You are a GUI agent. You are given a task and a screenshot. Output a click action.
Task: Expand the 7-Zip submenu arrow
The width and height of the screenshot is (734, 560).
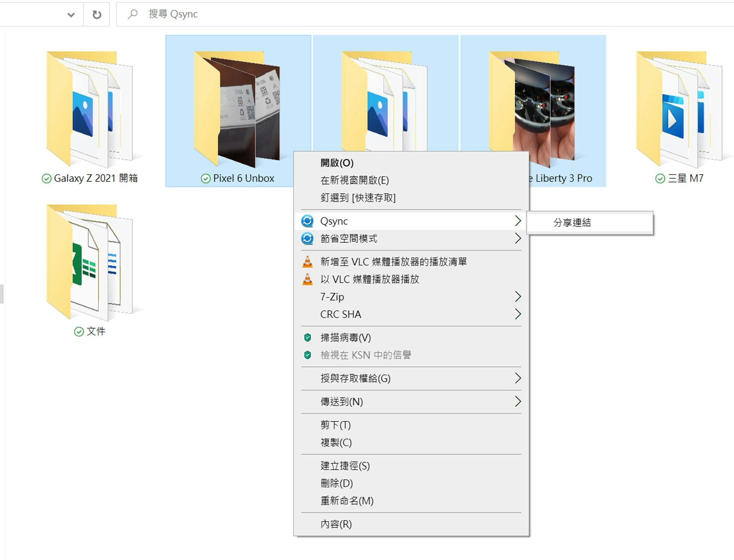coord(517,297)
